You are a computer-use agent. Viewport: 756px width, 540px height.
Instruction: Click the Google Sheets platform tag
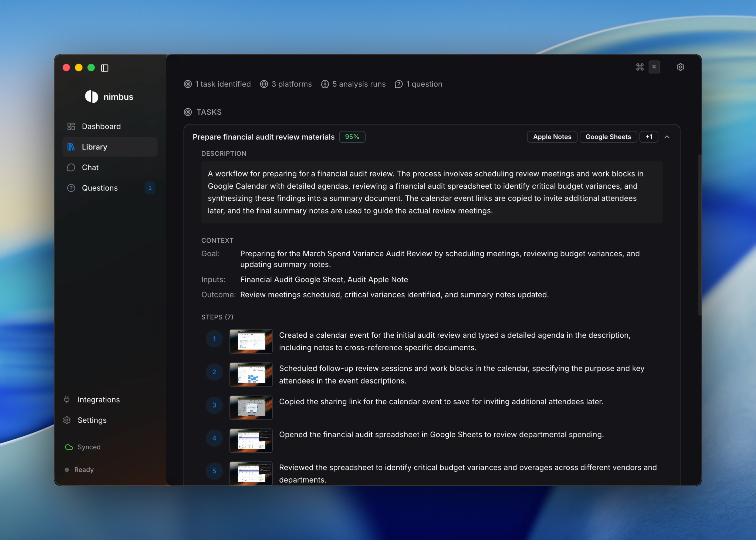608,137
